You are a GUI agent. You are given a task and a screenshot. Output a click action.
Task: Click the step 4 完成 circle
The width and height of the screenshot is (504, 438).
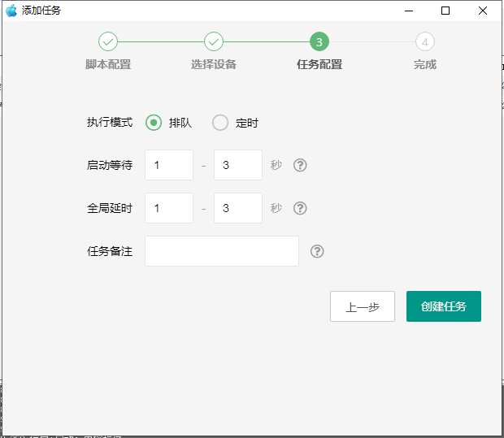(x=425, y=41)
